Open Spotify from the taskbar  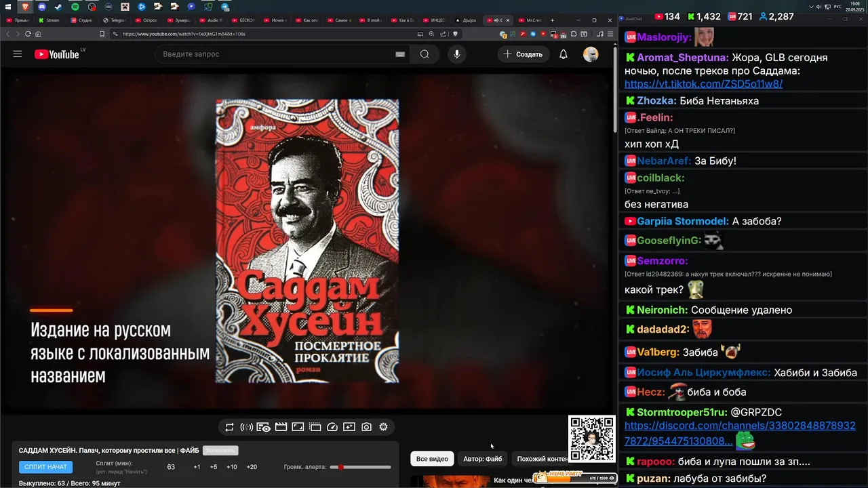click(75, 7)
